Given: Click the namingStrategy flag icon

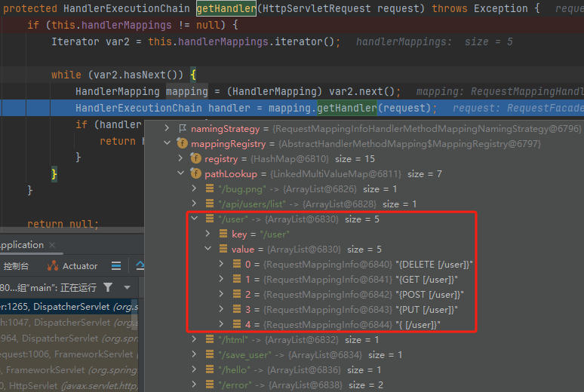Looking at the screenshot, I should tap(183, 128).
